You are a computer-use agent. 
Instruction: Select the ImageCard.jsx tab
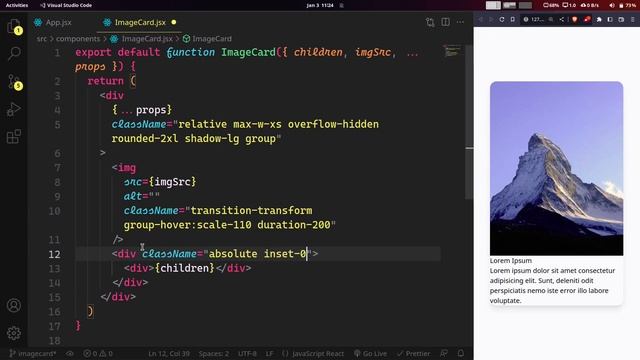140,22
